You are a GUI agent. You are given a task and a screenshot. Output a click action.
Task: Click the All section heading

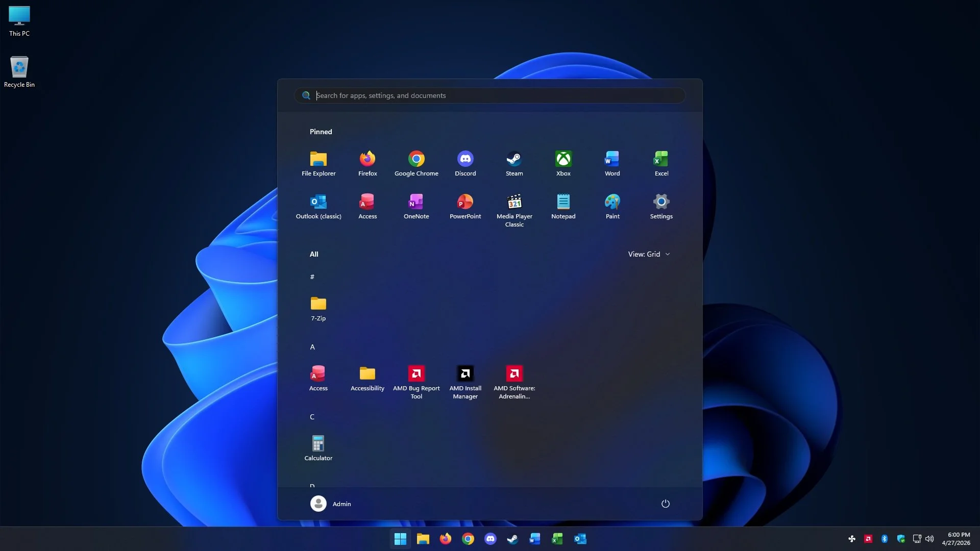[314, 254]
